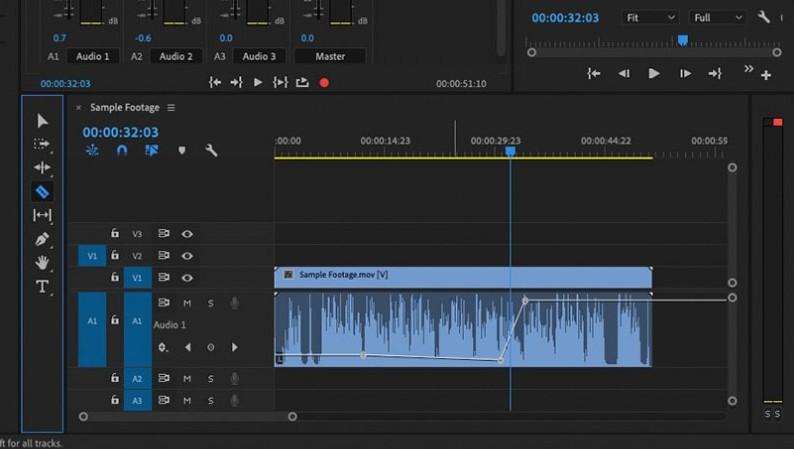Select the Sample Footage sequence tab
Viewport: 794px width, 449px height.
pos(125,107)
